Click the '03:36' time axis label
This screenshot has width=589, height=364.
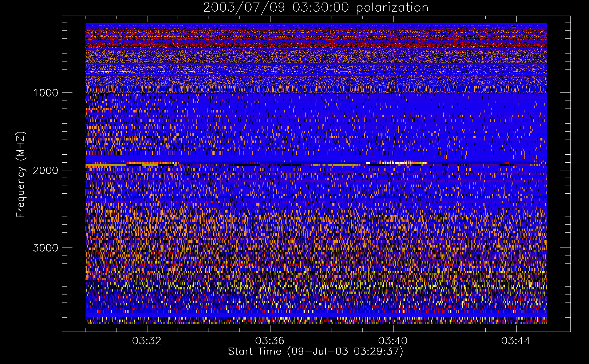tap(270, 341)
